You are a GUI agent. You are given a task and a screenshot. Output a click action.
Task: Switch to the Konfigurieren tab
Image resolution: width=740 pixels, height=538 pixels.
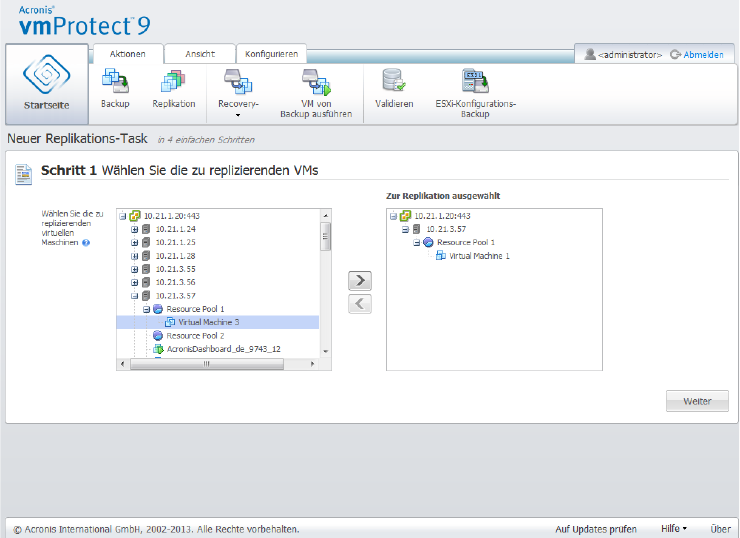click(x=271, y=54)
